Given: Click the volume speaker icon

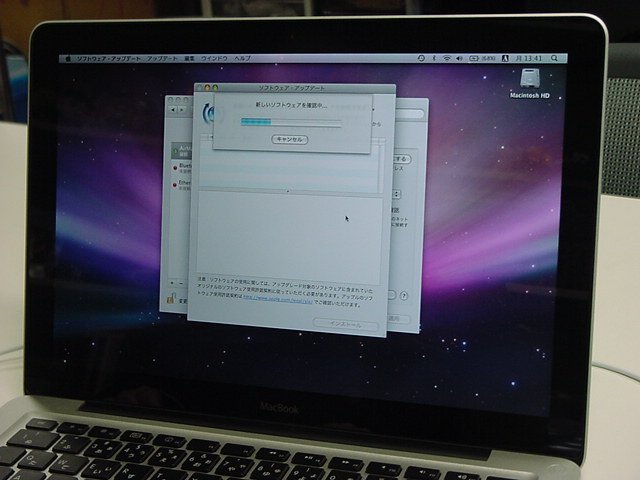Looking at the screenshot, I should (459, 58).
